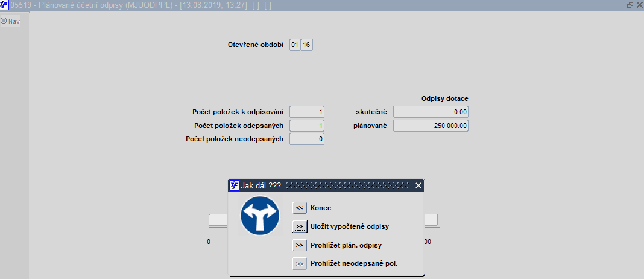Click the progress bar behind the dialog
644x279 pixels.
(x=323, y=220)
